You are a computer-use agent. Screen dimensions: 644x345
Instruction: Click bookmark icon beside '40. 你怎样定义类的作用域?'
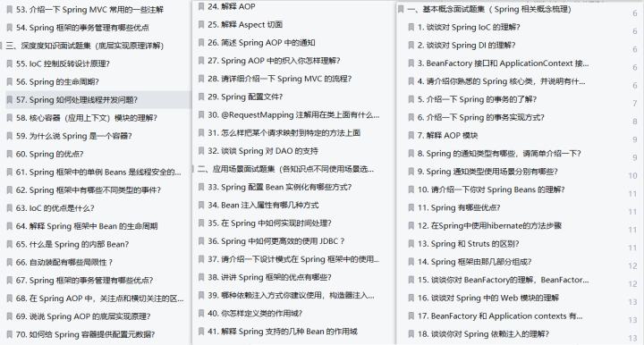click(201, 314)
